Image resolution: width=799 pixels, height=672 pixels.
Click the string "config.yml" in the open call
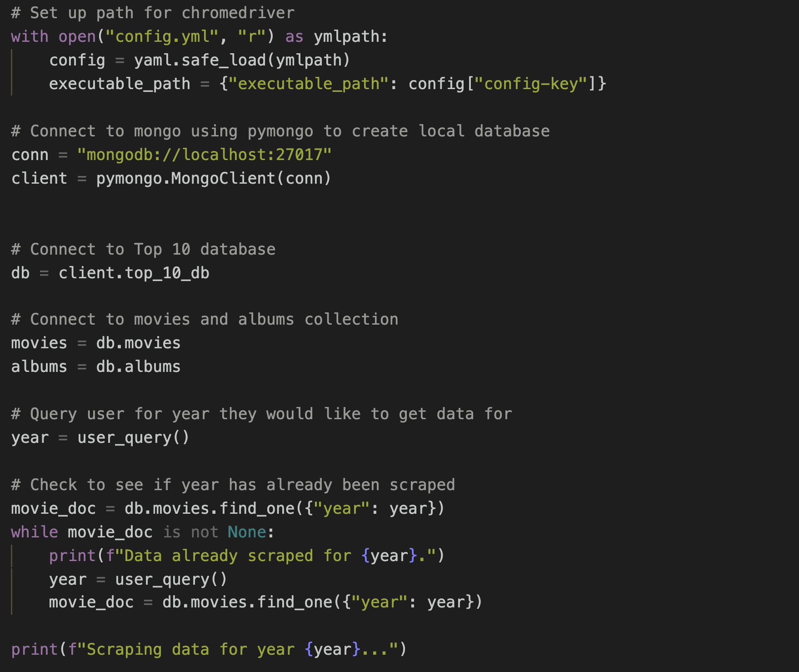(162, 36)
